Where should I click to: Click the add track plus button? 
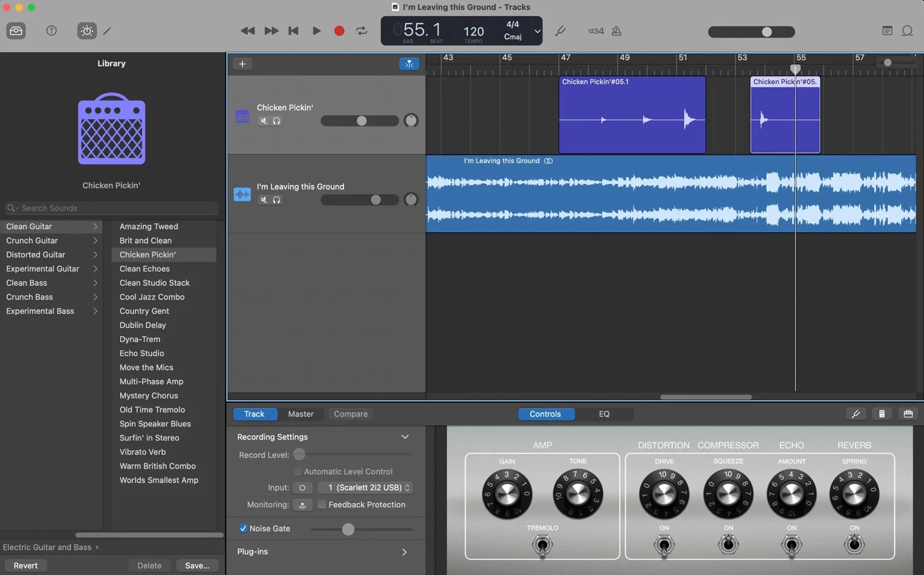pos(242,64)
